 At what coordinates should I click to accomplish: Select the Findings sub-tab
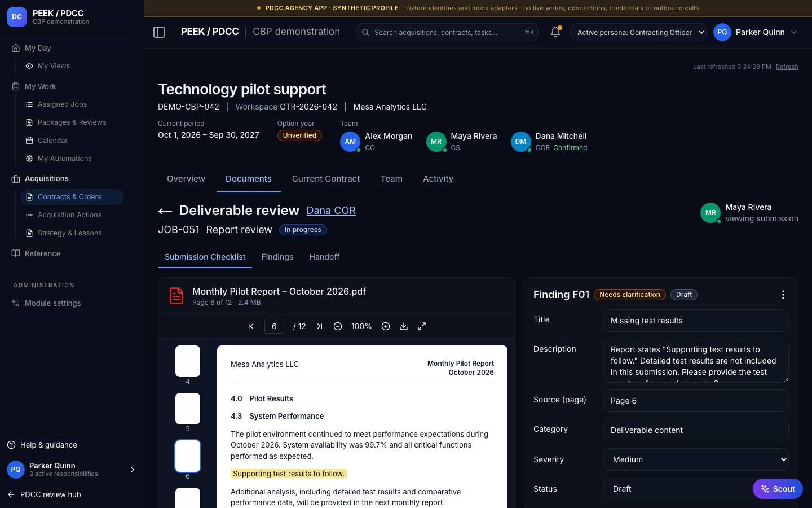[277, 257]
